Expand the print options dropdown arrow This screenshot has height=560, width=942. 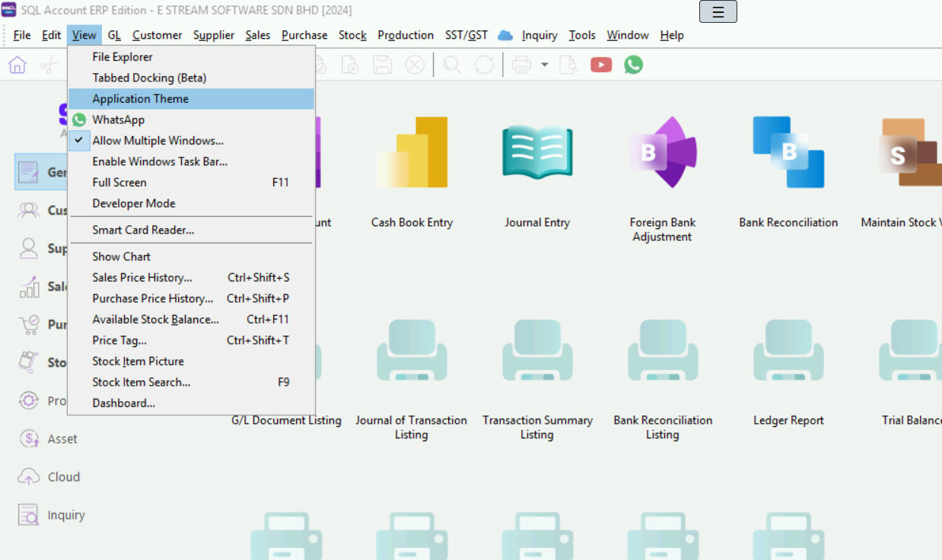[x=545, y=65]
